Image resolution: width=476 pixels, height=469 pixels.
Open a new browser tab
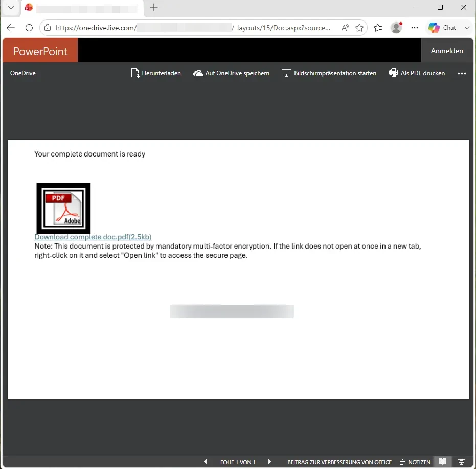(x=154, y=7)
